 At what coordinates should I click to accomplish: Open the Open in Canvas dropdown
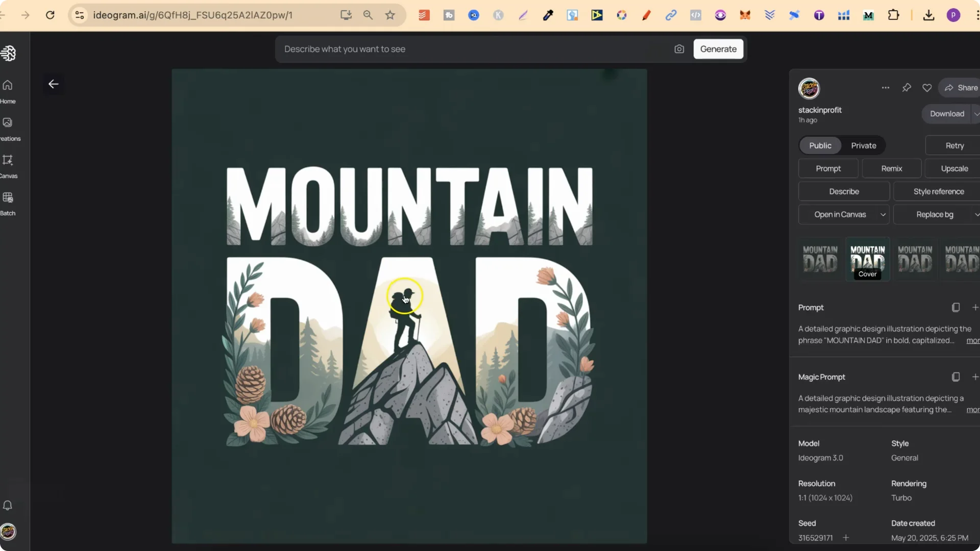840,214
